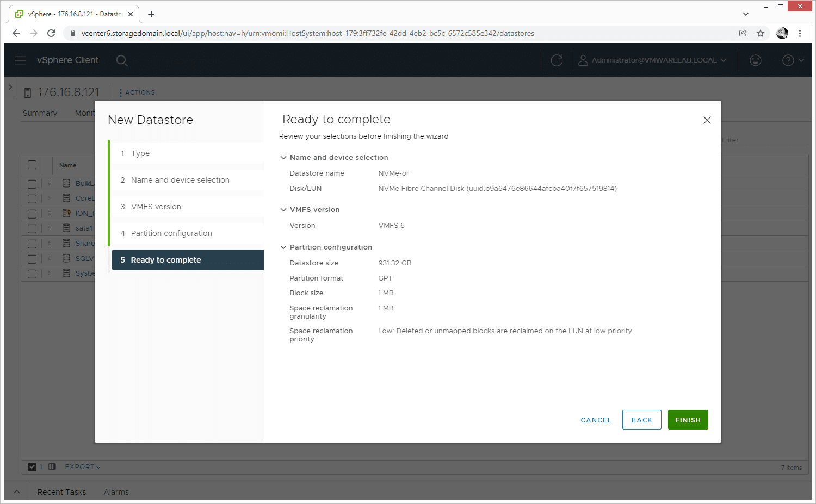The image size is (816, 504).
Task: Click the green FINISH button
Action: click(x=688, y=420)
